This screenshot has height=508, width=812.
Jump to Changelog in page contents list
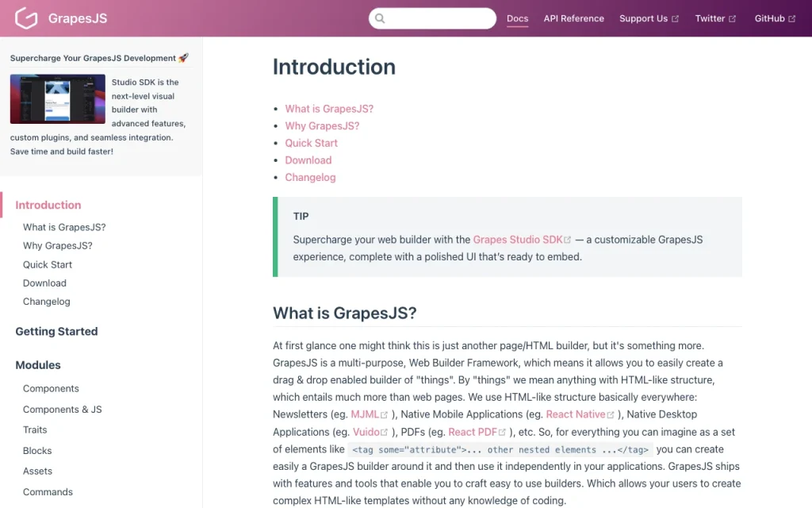[310, 177]
